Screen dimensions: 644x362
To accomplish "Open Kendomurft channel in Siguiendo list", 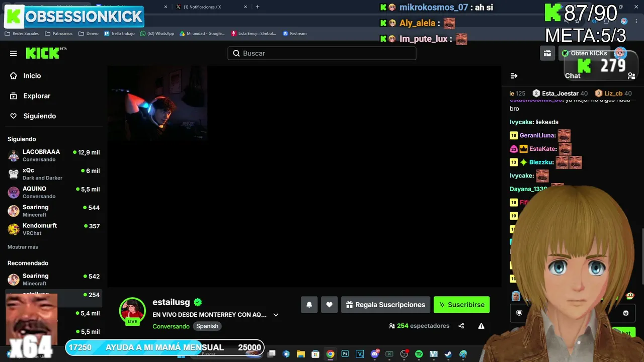I will pyautogui.click(x=53, y=229).
